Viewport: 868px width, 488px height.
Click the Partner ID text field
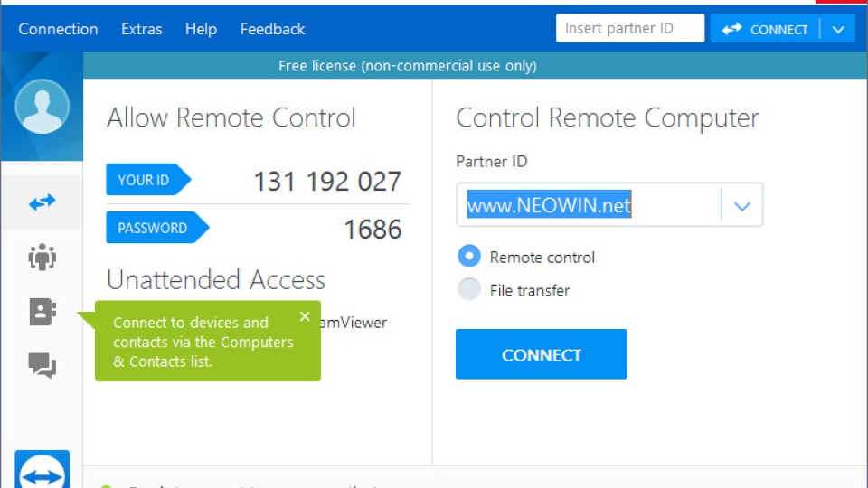[588, 206]
